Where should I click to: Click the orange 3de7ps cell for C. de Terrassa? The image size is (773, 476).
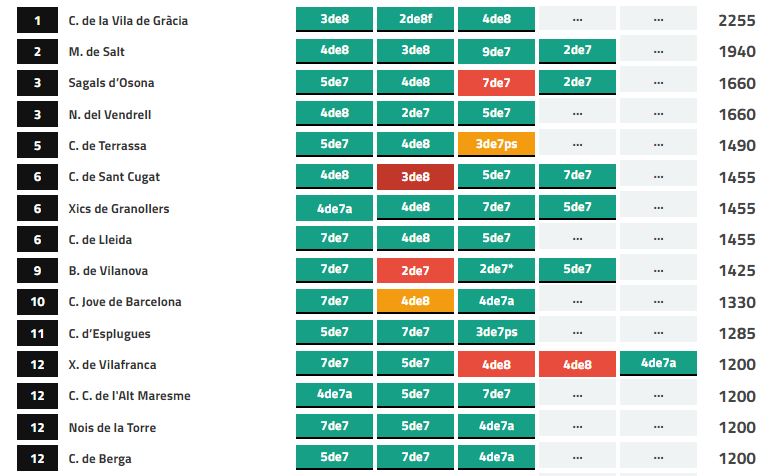click(x=496, y=145)
